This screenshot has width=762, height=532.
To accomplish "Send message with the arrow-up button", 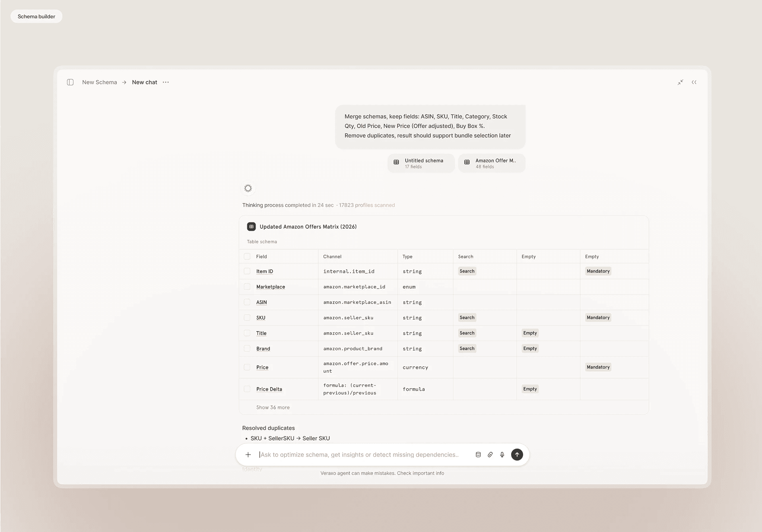I will (x=517, y=455).
